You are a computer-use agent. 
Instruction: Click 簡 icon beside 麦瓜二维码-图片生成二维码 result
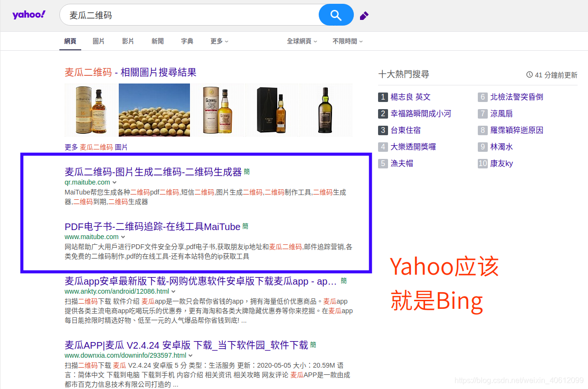click(247, 172)
